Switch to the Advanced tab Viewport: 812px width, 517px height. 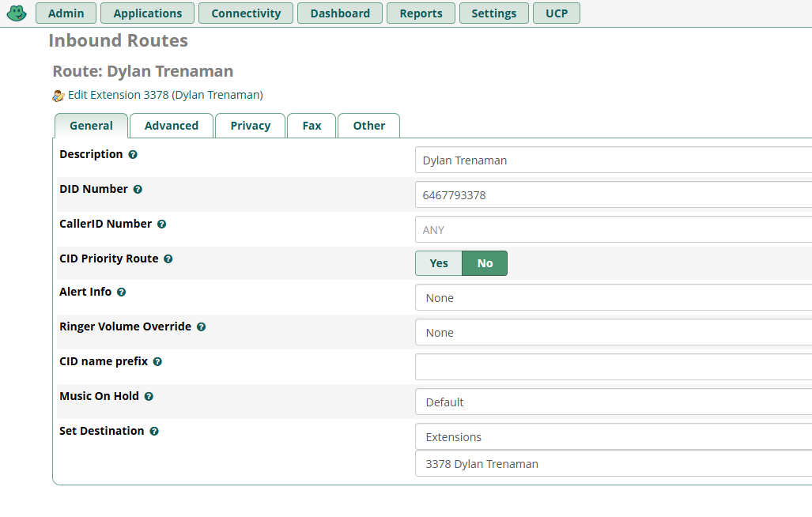pos(172,126)
